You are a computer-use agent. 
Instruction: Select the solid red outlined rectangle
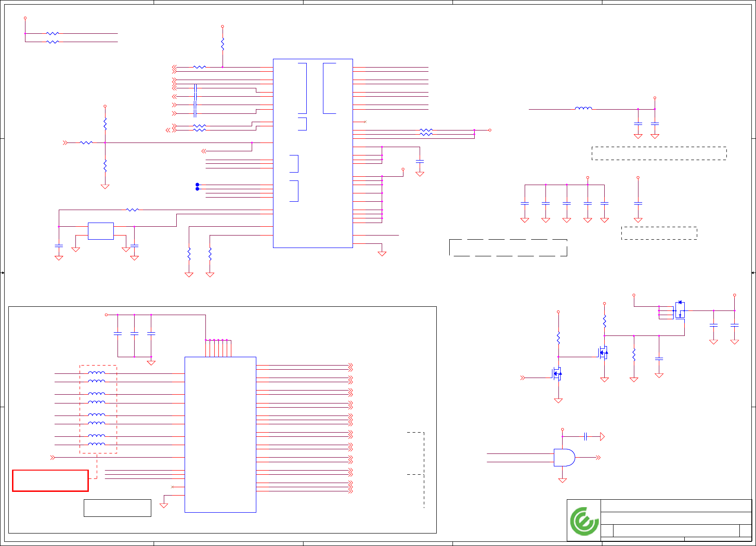(50, 481)
